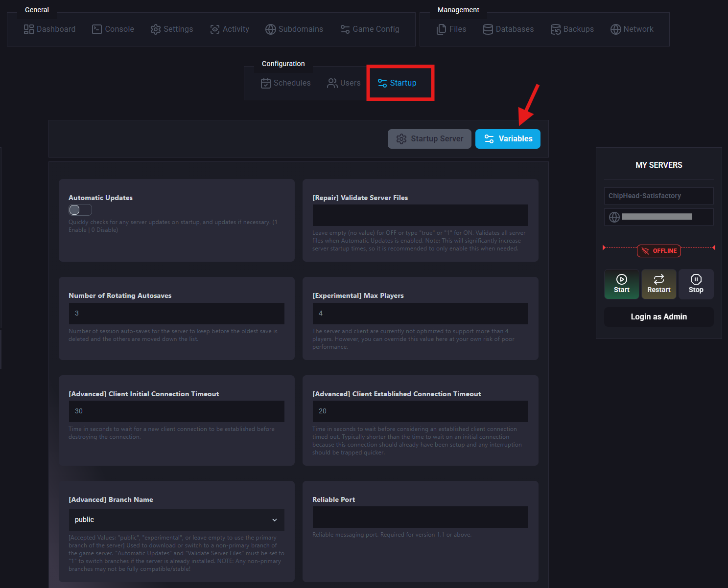Click the Schedules calendar icon
The width and height of the screenshot is (728, 588).
click(x=266, y=83)
